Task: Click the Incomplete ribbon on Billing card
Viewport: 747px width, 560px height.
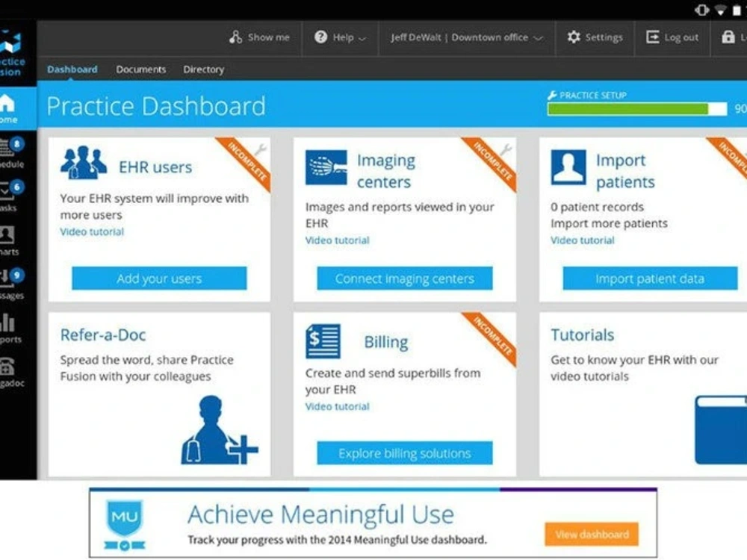Action: point(490,338)
